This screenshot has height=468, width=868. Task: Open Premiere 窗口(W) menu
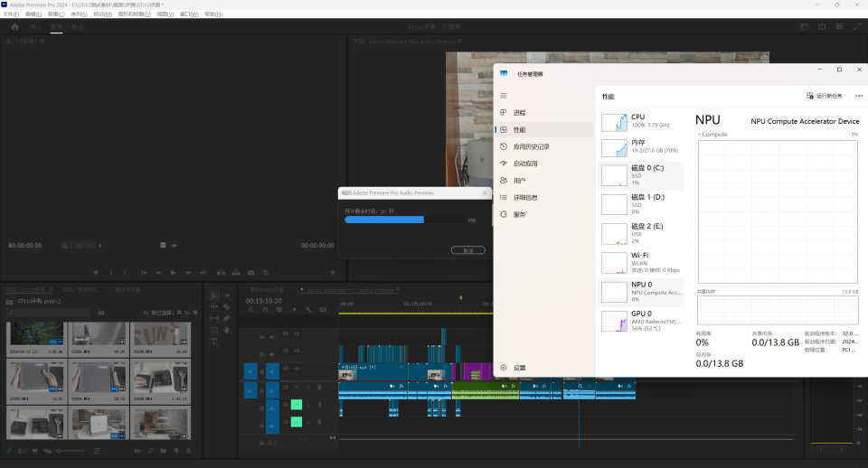click(189, 14)
